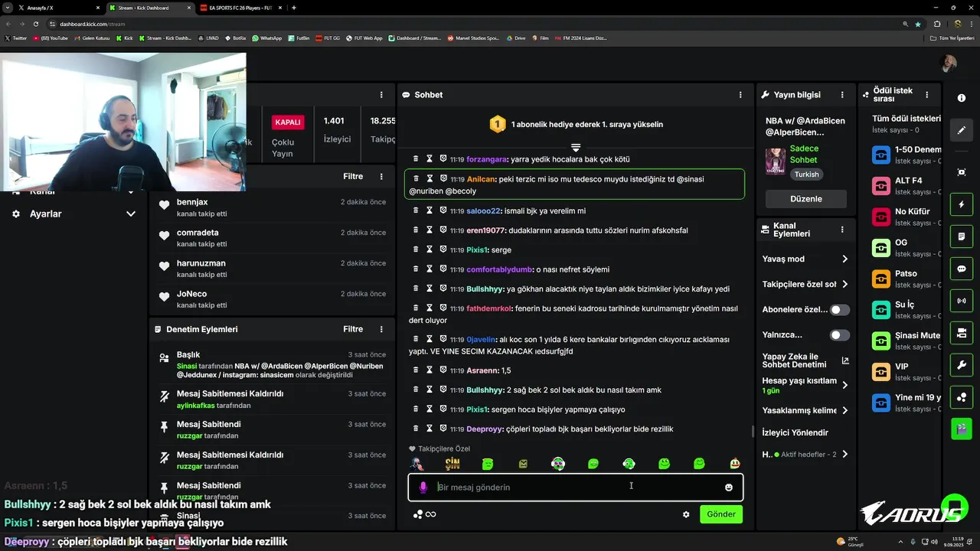
Task: Click the Anilcan username in highlighted message
Action: pyautogui.click(x=480, y=179)
